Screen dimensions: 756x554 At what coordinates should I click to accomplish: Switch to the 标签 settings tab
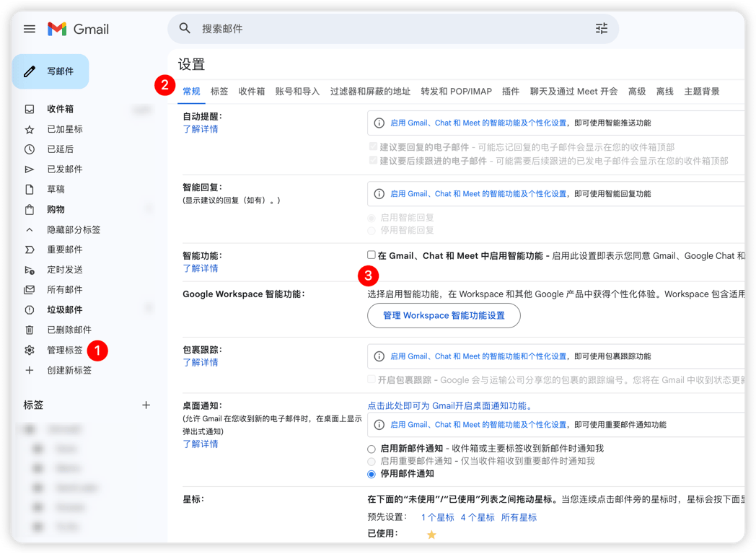click(219, 91)
